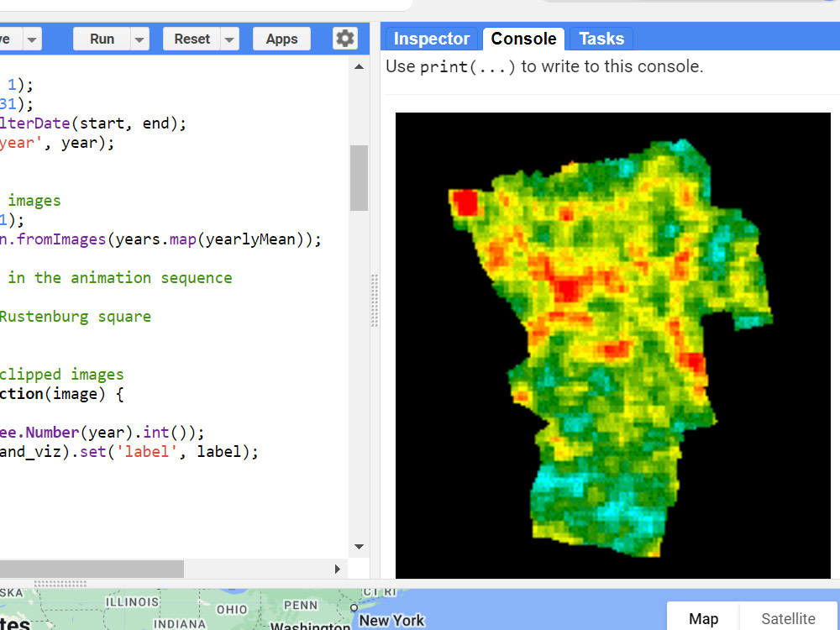Select the Map view mode
840x630 pixels.
point(703,619)
